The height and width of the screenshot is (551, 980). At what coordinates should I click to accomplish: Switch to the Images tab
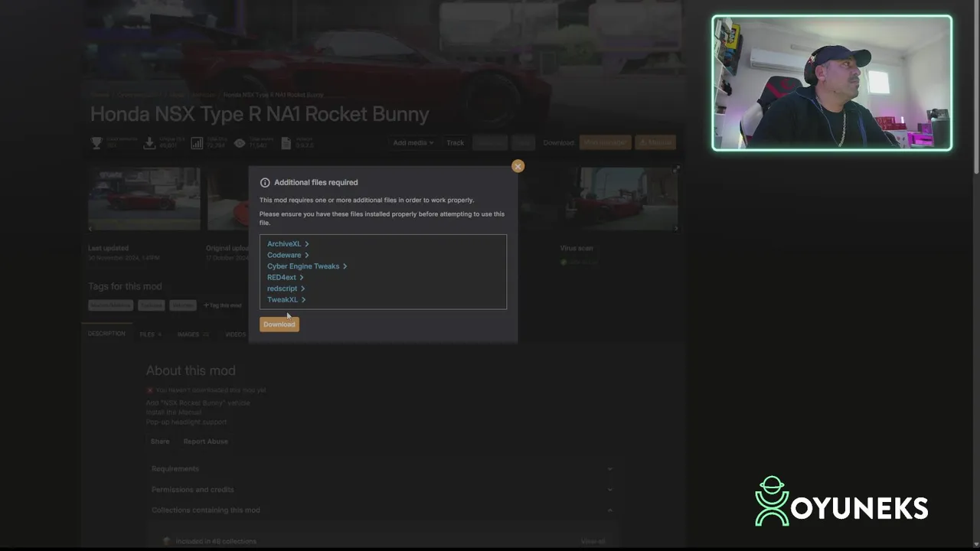193,334
